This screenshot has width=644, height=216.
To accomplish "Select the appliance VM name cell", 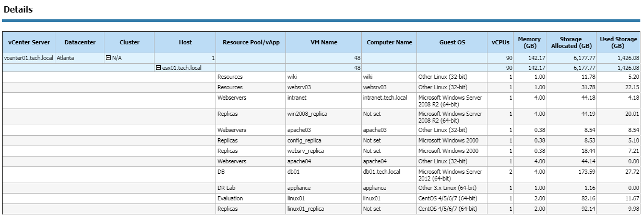I will point(324,188).
